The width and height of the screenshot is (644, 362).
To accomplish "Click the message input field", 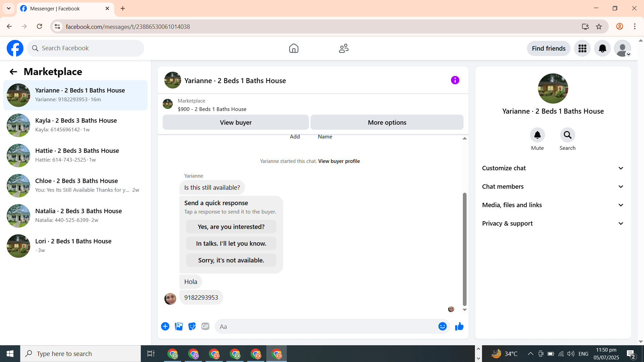I will tap(325, 326).
